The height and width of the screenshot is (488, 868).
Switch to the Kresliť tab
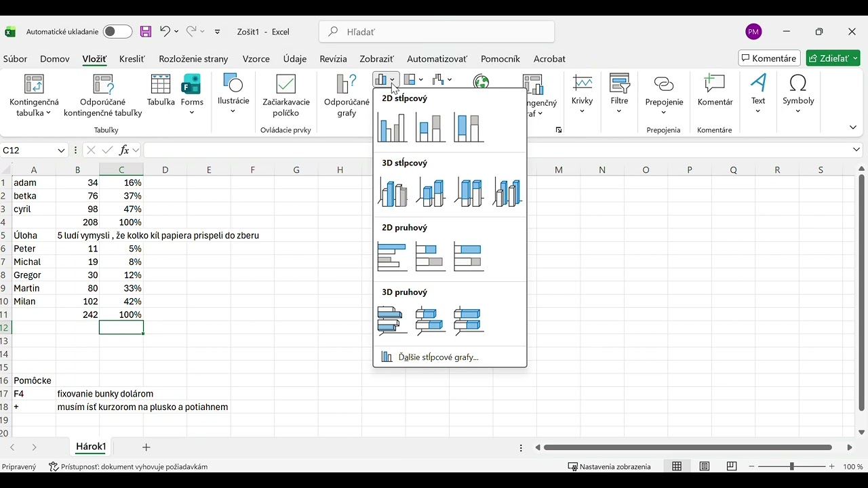(132, 59)
